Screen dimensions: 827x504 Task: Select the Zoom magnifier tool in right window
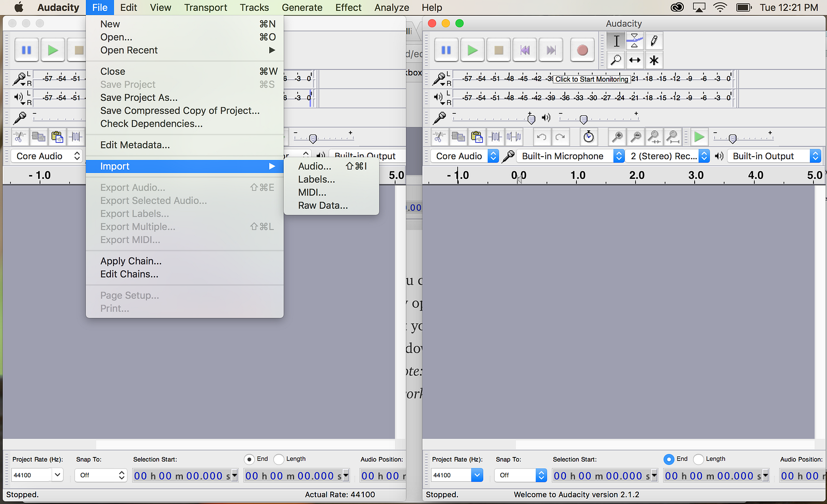click(x=616, y=60)
